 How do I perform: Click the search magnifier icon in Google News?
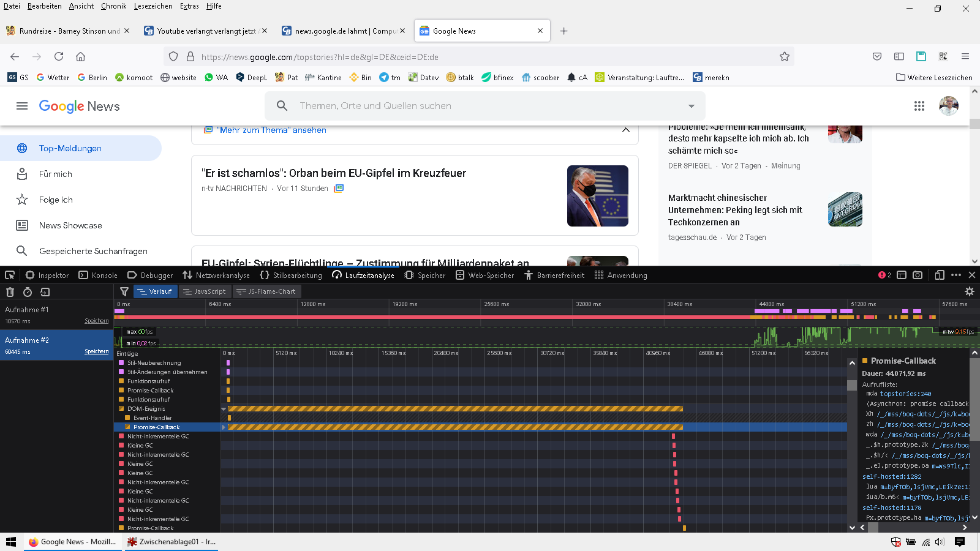[x=282, y=105]
